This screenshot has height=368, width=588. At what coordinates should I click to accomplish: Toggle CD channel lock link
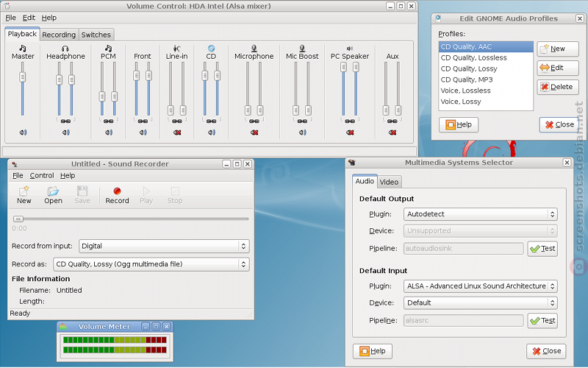212,121
